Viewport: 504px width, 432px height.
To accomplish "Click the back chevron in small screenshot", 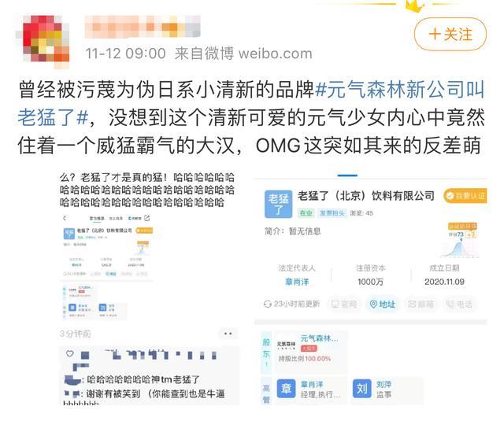I will point(65,218).
